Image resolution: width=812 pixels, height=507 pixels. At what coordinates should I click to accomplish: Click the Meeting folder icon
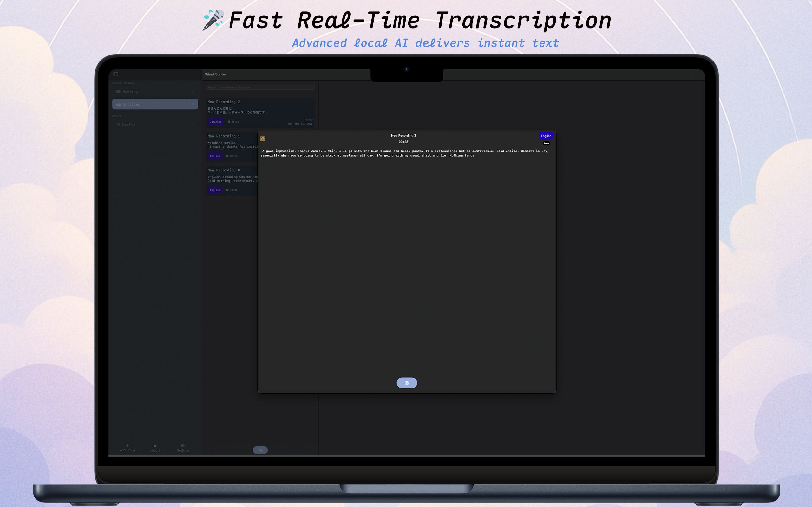point(118,92)
